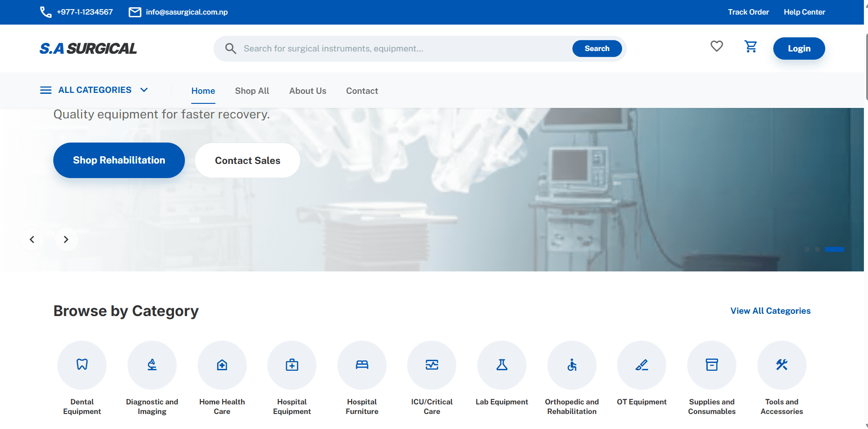Open the hamburger categories menu
868x429 pixels.
tap(46, 90)
